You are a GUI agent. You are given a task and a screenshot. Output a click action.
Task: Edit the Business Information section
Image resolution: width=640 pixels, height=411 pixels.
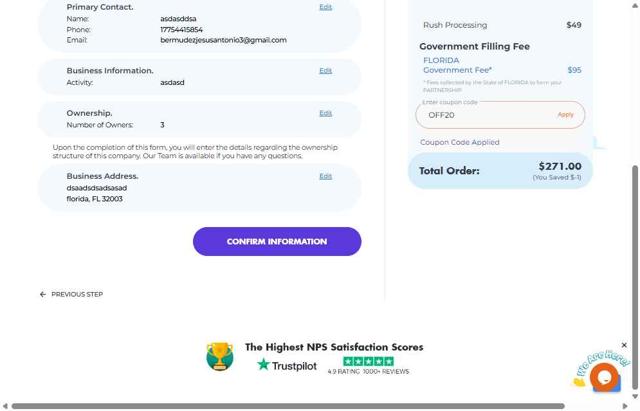[325, 71]
